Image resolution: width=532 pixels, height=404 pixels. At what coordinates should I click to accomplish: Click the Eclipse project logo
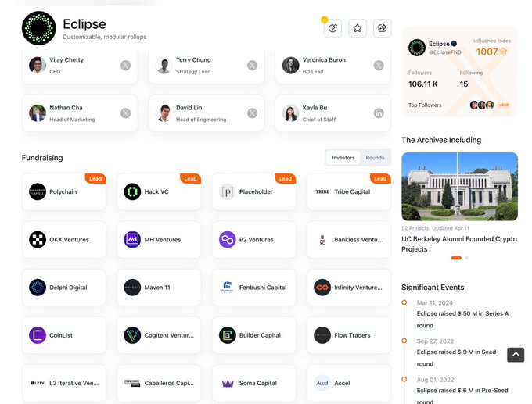[x=38, y=28]
